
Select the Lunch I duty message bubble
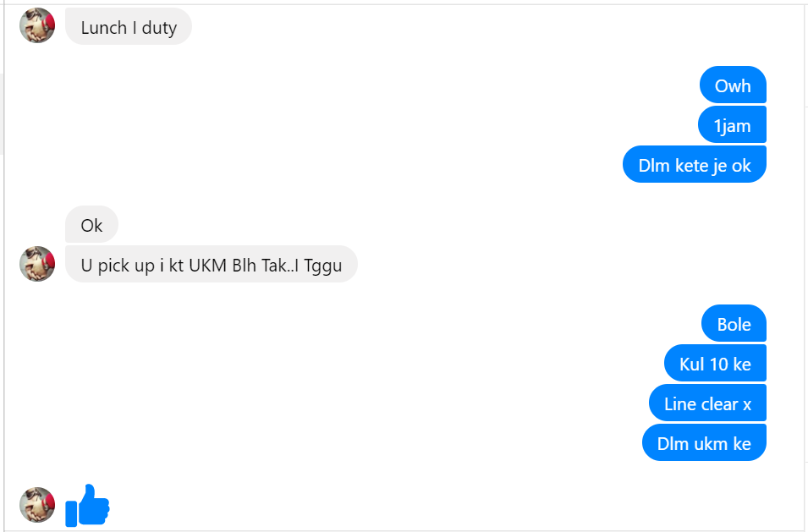(129, 26)
